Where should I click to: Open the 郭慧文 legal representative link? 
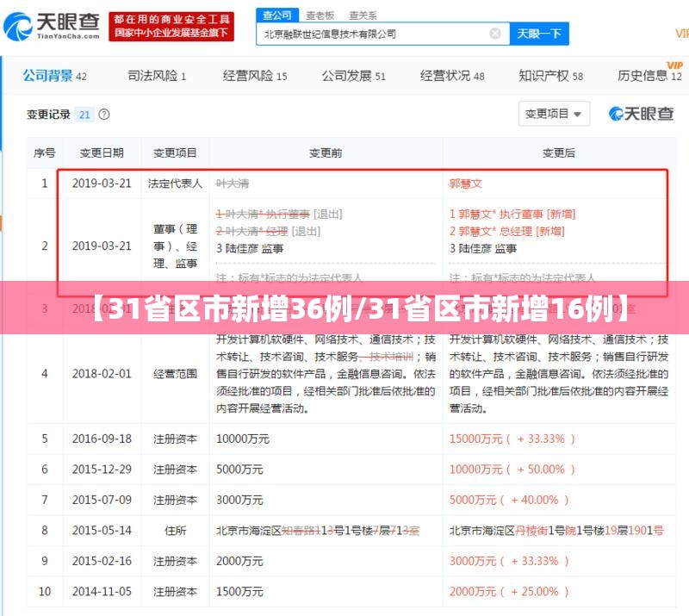click(x=466, y=184)
